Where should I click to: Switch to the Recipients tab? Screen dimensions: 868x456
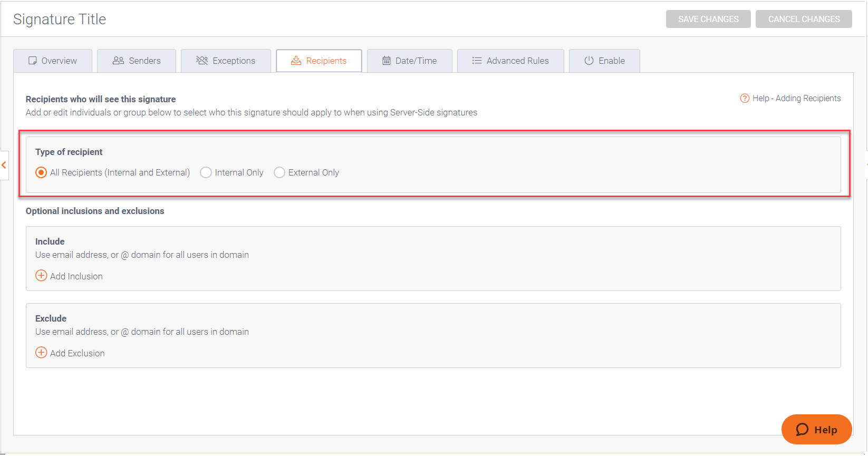(319, 61)
